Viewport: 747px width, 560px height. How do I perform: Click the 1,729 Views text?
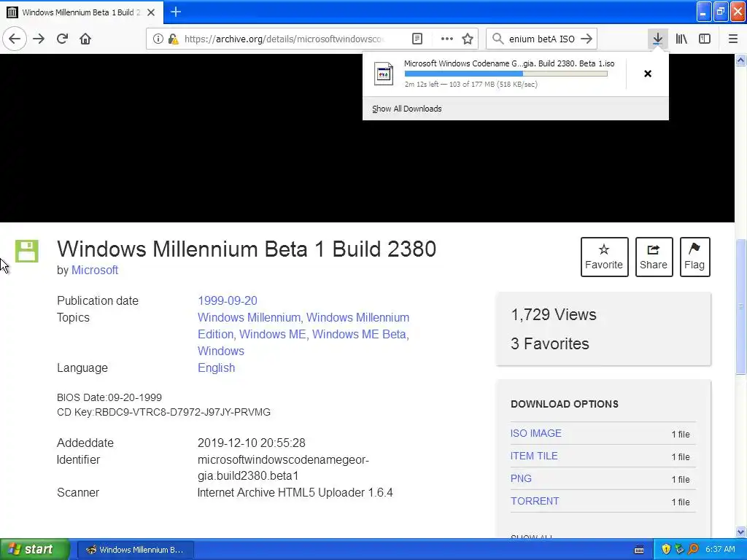click(554, 315)
